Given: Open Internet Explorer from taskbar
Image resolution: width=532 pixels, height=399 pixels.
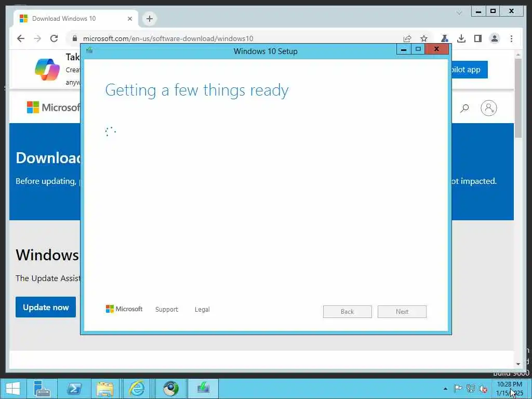Looking at the screenshot, I should pos(137,389).
